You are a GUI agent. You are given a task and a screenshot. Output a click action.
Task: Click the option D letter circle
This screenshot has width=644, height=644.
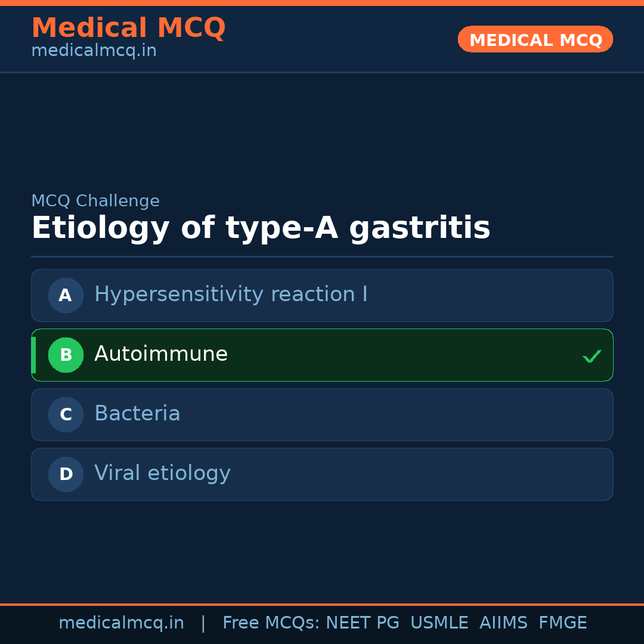pos(66,474)
